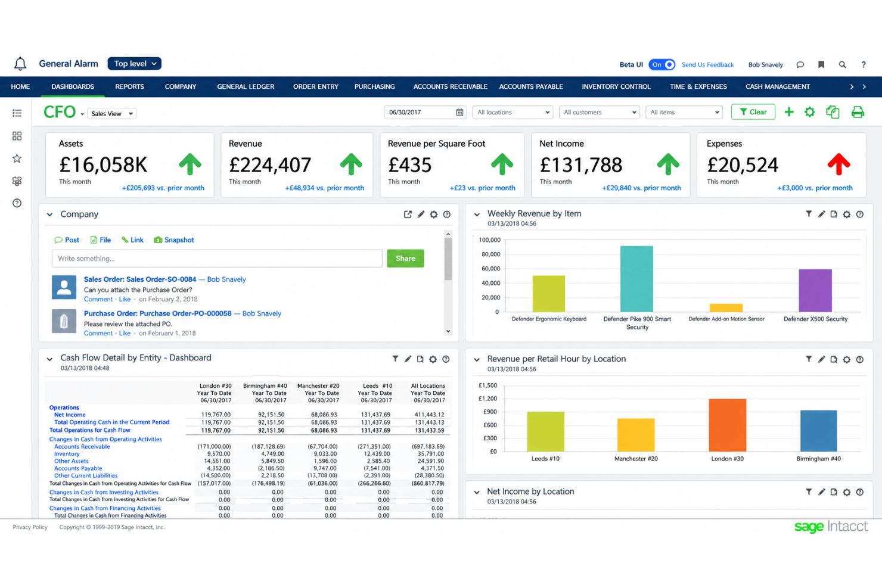This screenshot has width=882, height=588.
Task: Open the ACCOUNTS RECEIVABLE menu
Action: (x=451, y=87)
